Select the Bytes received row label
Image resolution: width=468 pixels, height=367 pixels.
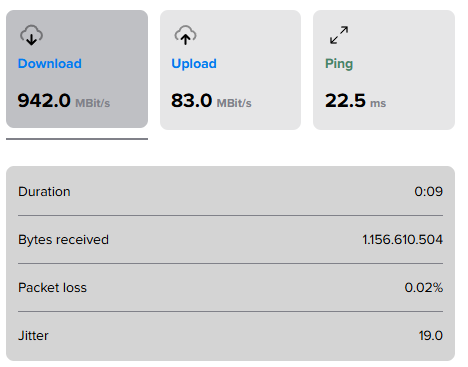click(x=63, y=240)
